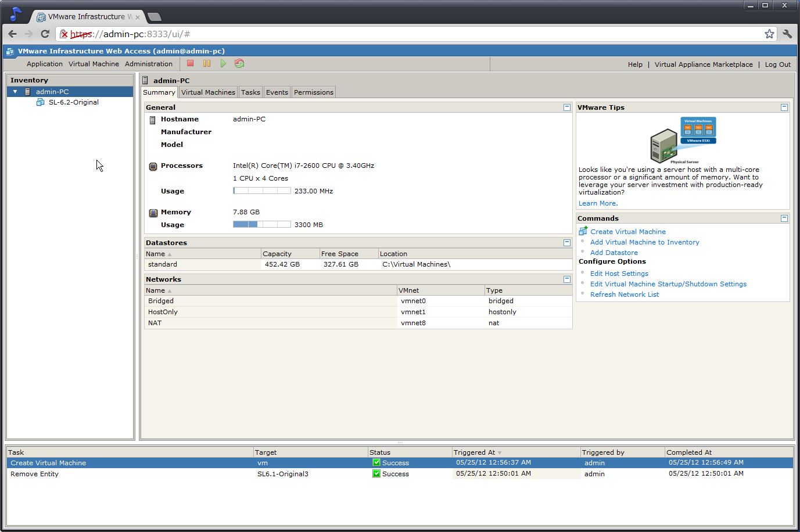Click the Memory chip icon
This screenshot has width=800, height=532.
coord(153,213)
